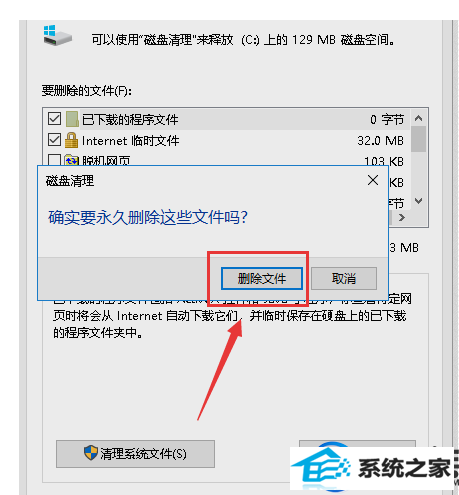459x495 pixels.
Task: Click the 清理系统文件(S) button
Action: (x=135, y=454)
